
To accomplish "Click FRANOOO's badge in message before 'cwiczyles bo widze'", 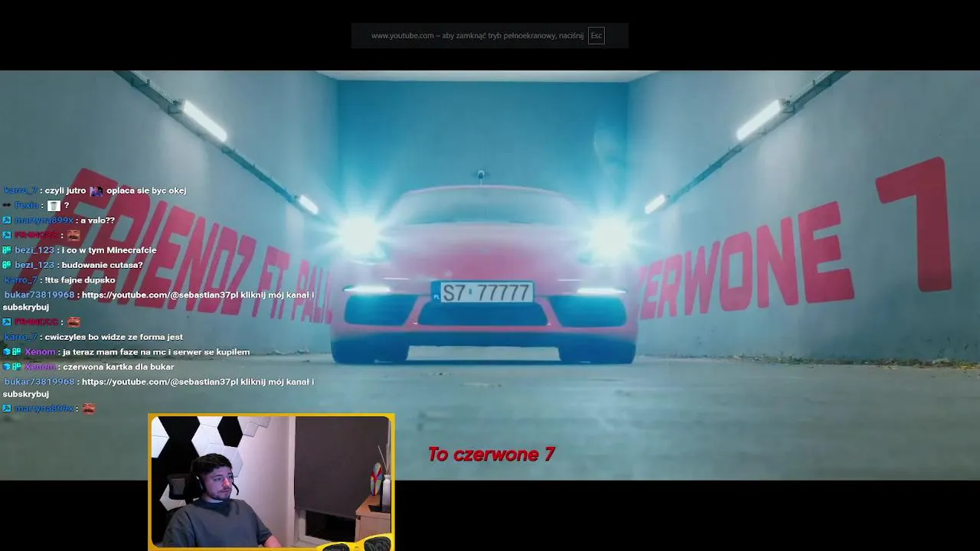I will [7, 322].
